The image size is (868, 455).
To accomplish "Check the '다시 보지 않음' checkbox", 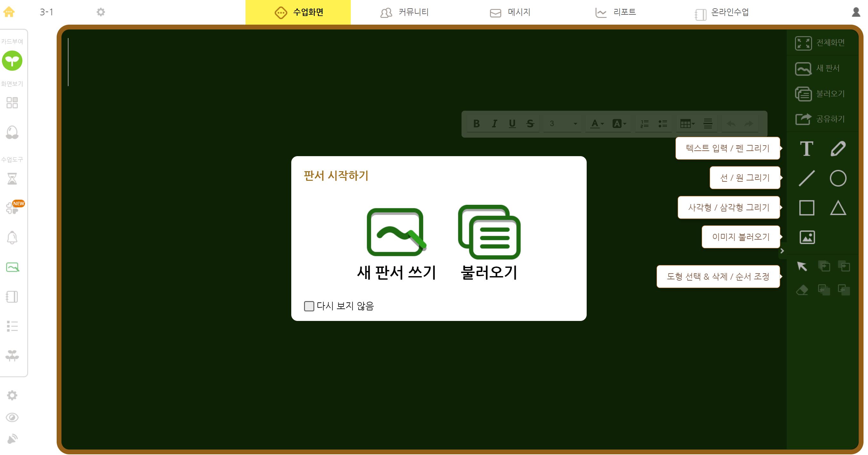I will (309, 306).
